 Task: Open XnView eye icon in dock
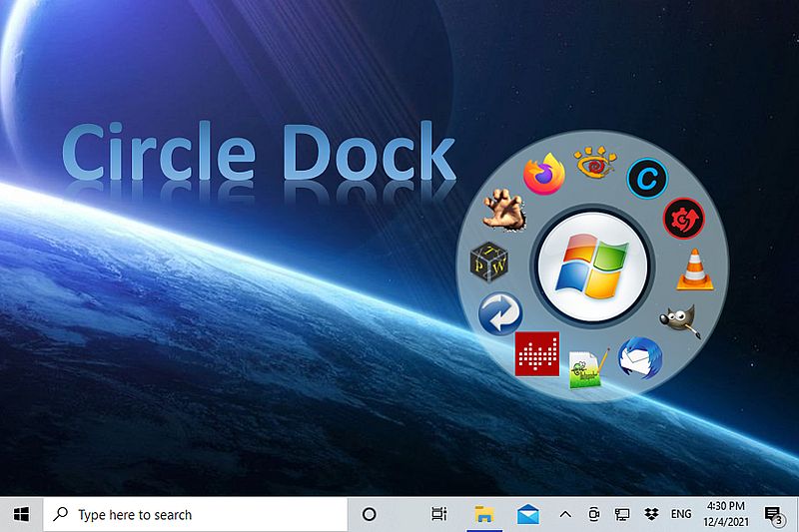594,162
